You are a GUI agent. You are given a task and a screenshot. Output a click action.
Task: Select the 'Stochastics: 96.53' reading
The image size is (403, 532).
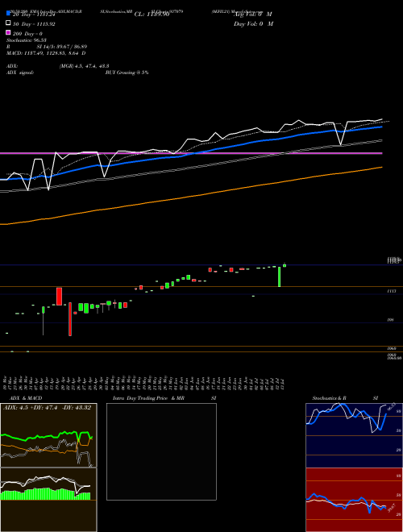pos(27,40)
